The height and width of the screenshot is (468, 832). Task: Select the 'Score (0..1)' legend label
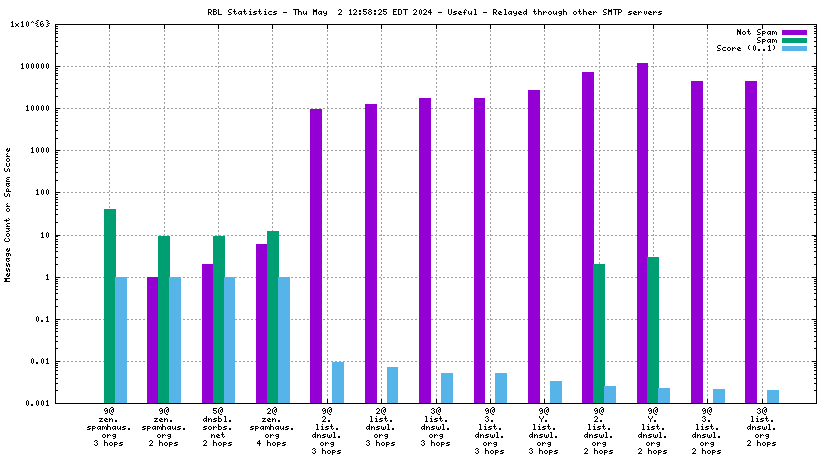click(747, 48)
